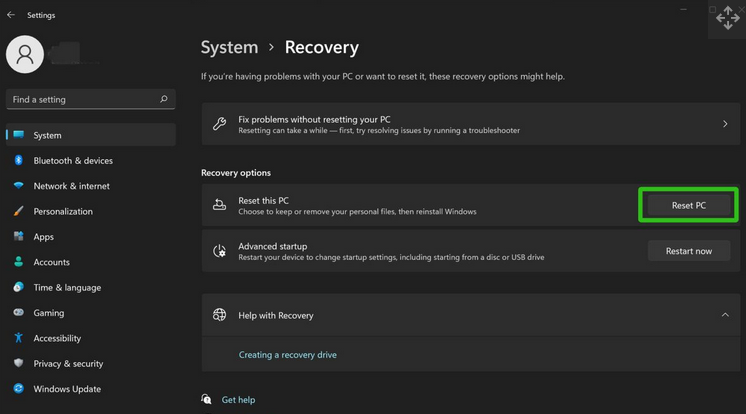
Task: Click the Get help chat icon
Action: [206, 399]
